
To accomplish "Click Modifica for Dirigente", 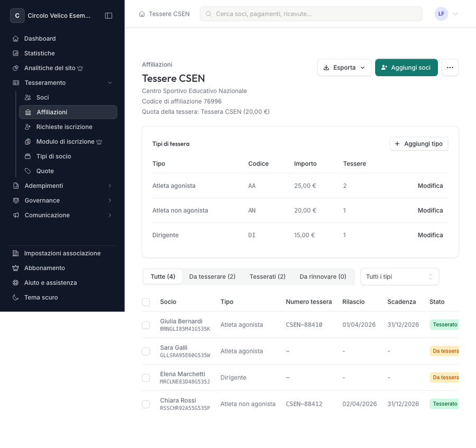I will [430, 235].
